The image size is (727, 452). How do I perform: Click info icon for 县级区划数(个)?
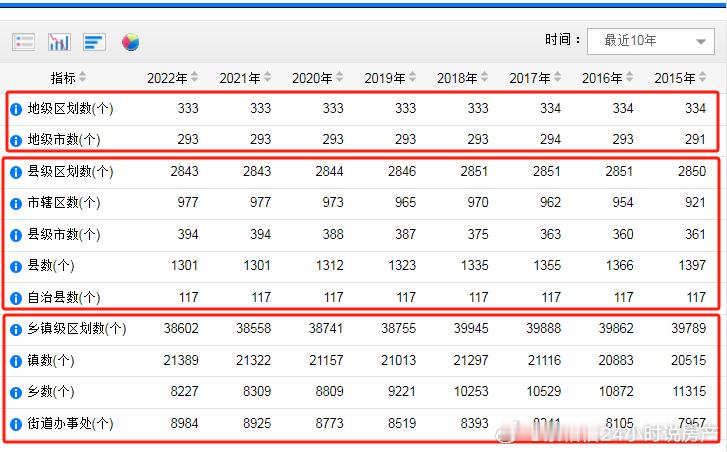pos(16,172)
